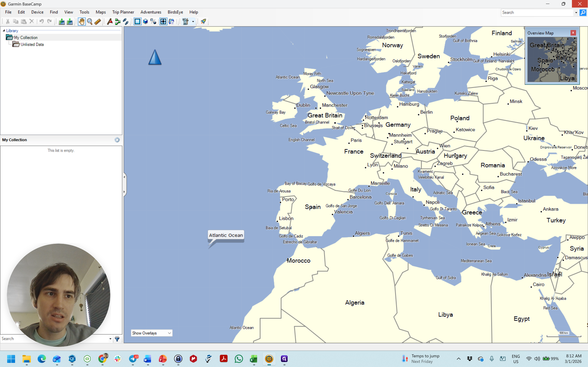The width and height of the screenshot is (588, 367).
Task: Open the Show Overlays dropdown
Action: click(x=152, y=333)
